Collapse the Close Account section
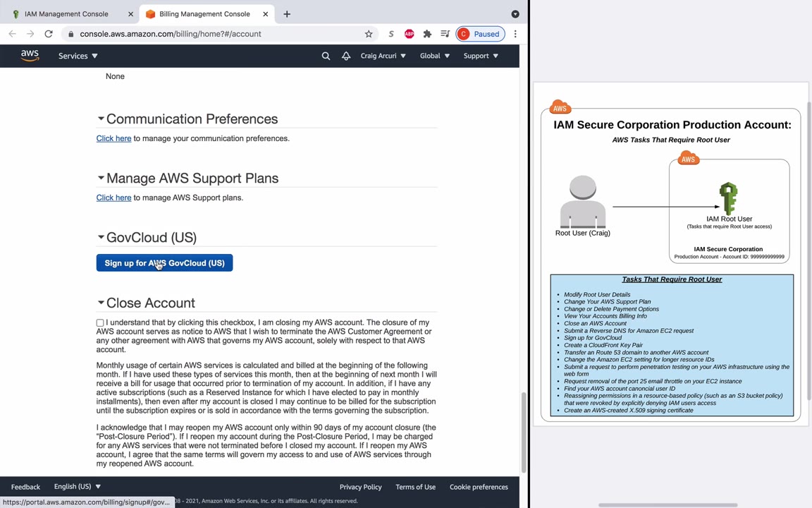The height and width of the screenshot is (508, 812). (101, 302)
